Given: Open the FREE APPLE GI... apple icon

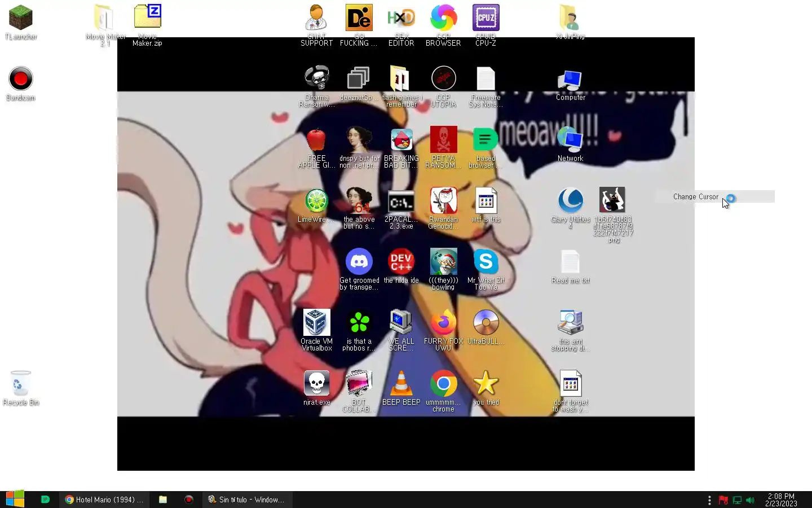Looking at the screenshot, I should point(316,140).
